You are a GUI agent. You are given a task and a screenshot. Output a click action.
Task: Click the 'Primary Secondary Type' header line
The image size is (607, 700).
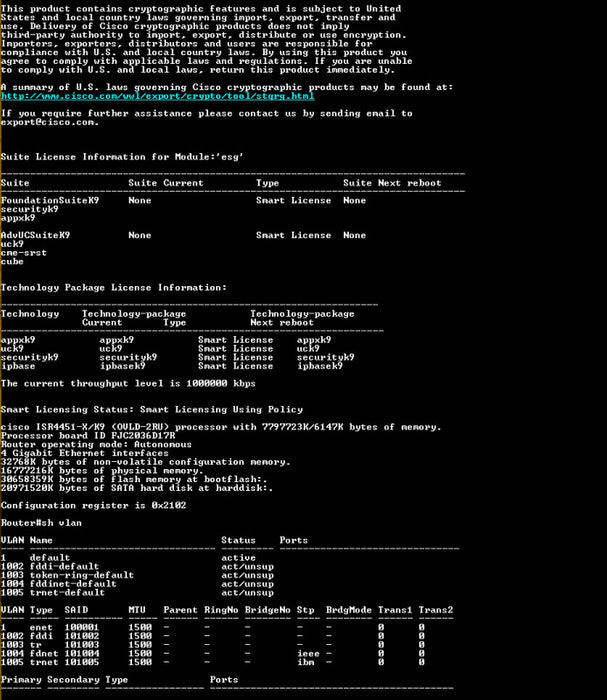click(x=64, y=680)
